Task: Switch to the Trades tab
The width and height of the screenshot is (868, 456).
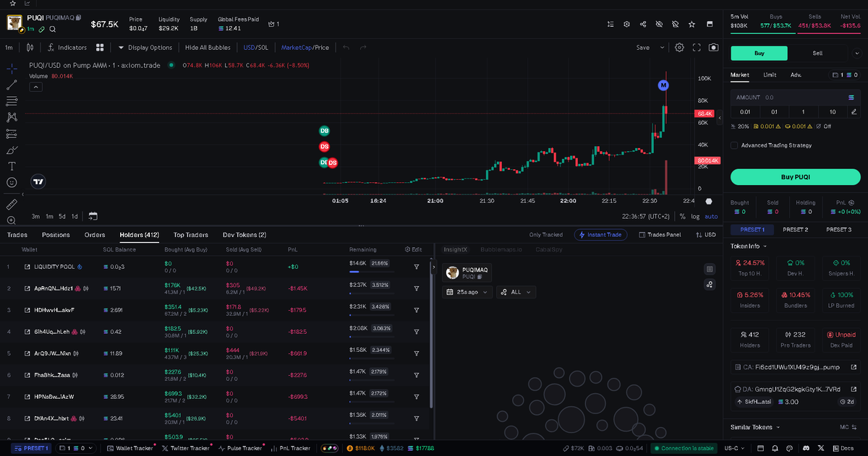Action: (17, 235)
